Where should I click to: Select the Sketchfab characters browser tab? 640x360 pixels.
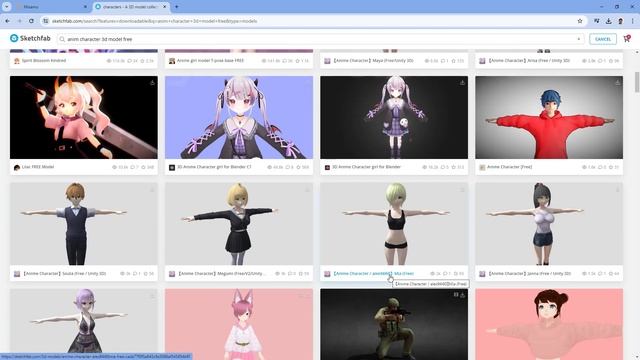pos(130,7)
